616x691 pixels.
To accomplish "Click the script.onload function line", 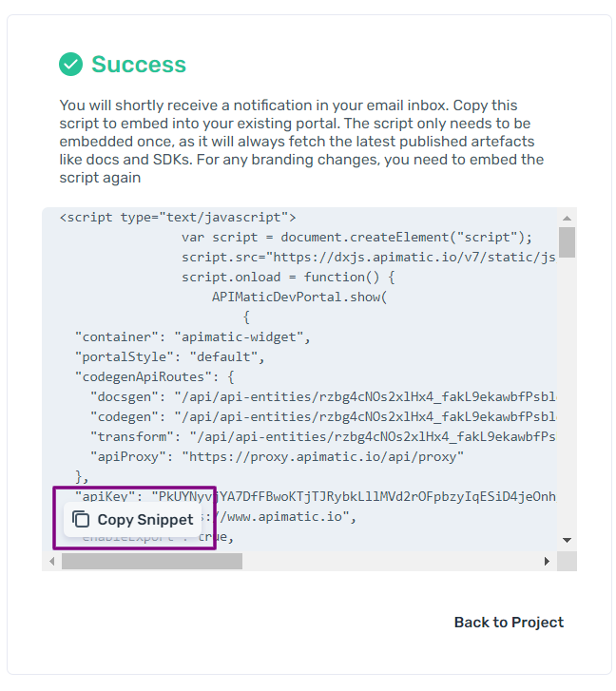I will pos(288,278).
